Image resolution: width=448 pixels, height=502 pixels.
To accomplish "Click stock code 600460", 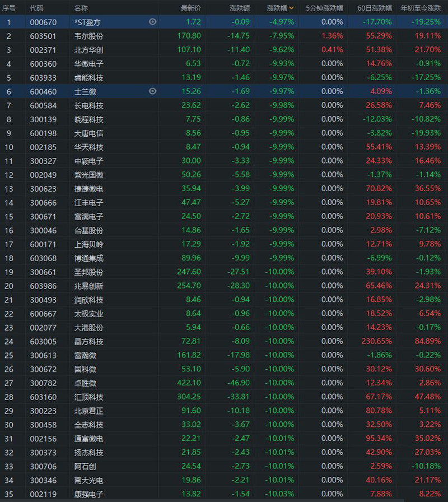I will pos(43,91).
